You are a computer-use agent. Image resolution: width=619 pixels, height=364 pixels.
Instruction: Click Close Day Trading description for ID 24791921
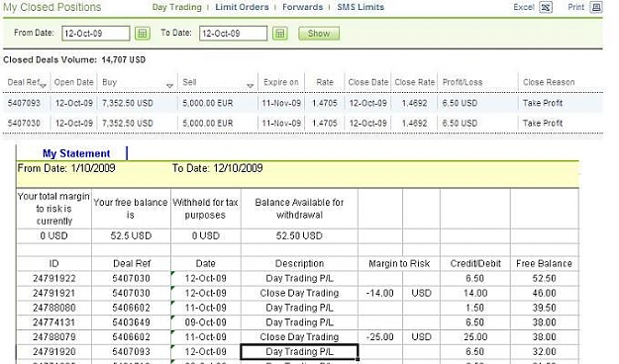[x=299, y=293]
